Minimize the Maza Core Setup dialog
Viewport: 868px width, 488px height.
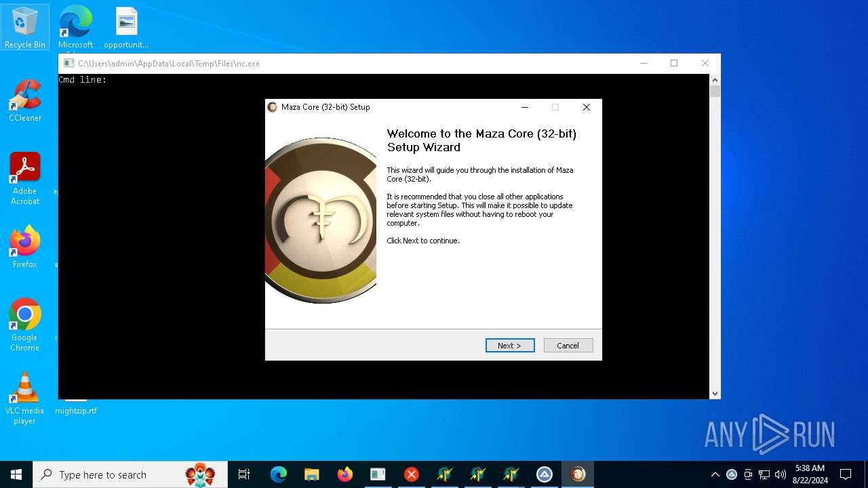point(524,107)
